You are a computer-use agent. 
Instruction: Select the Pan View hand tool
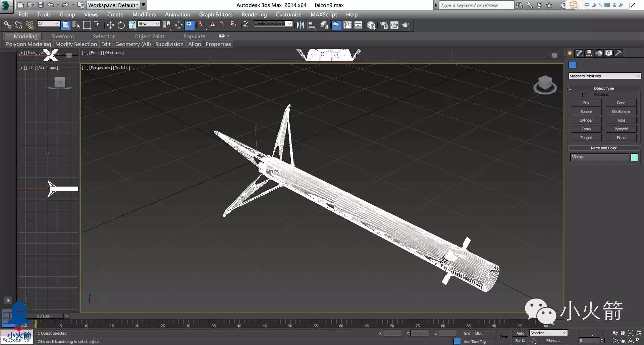(x=623, y=340)
